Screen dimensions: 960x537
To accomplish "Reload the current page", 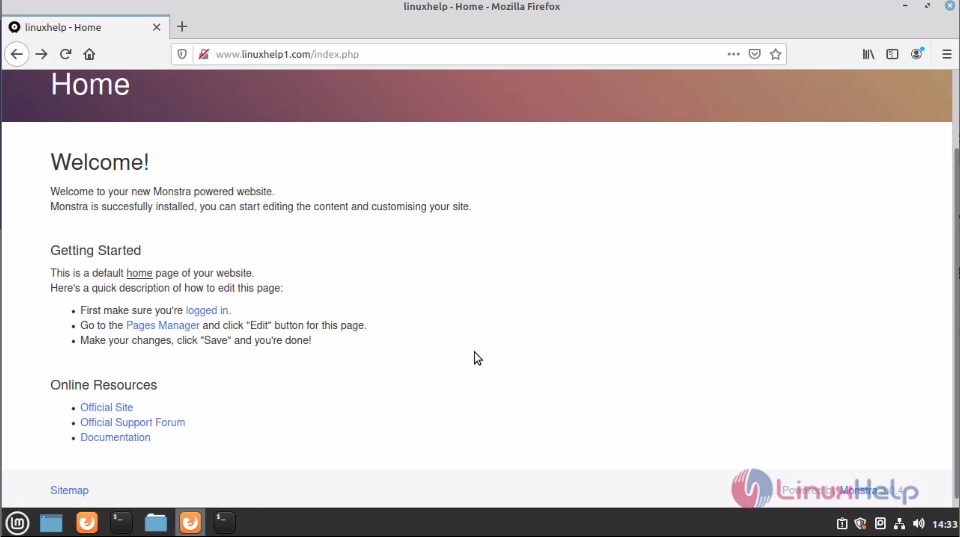I will (x=65, y=54).
